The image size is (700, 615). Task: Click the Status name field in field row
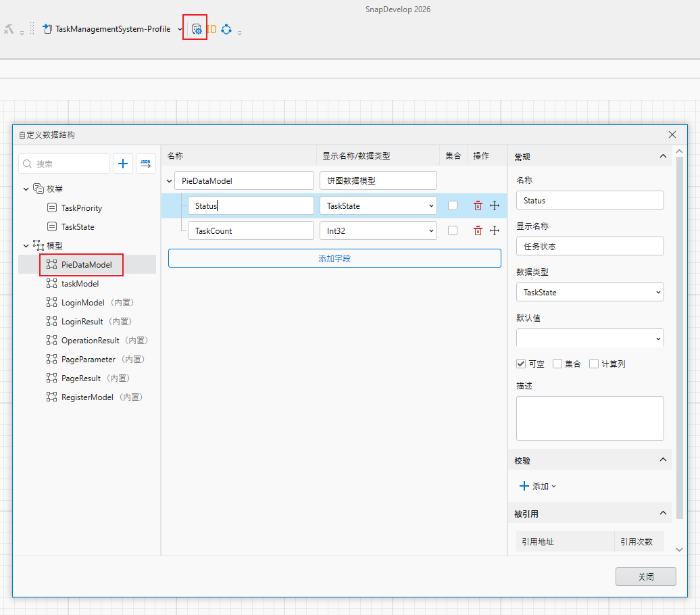pos(251,206)
